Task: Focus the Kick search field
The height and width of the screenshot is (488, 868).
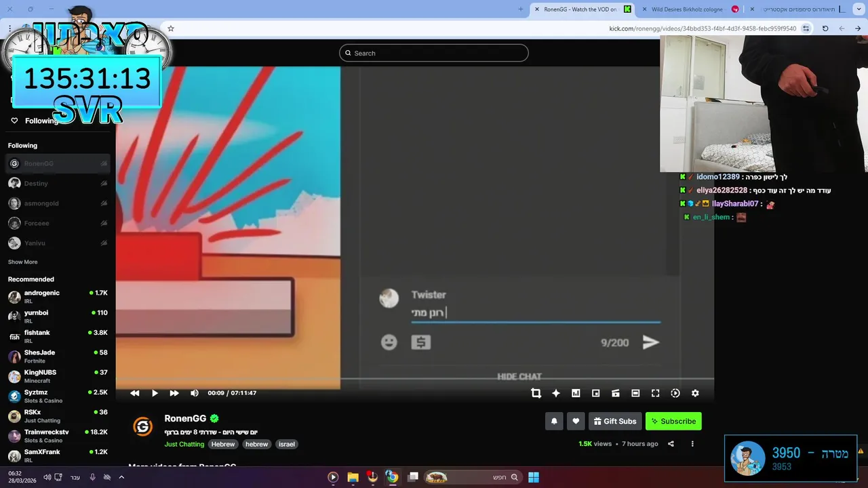Action: (434, 53)
